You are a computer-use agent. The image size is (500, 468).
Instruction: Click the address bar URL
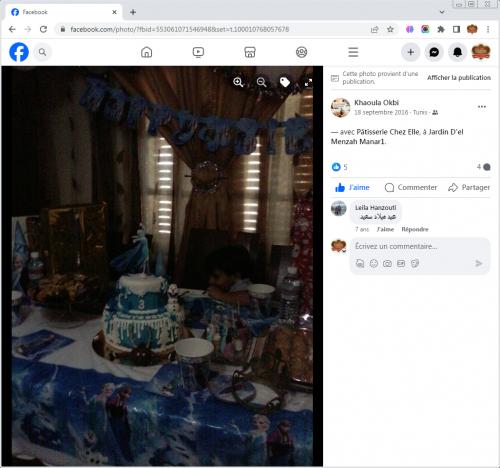click(x=179, y=29)
